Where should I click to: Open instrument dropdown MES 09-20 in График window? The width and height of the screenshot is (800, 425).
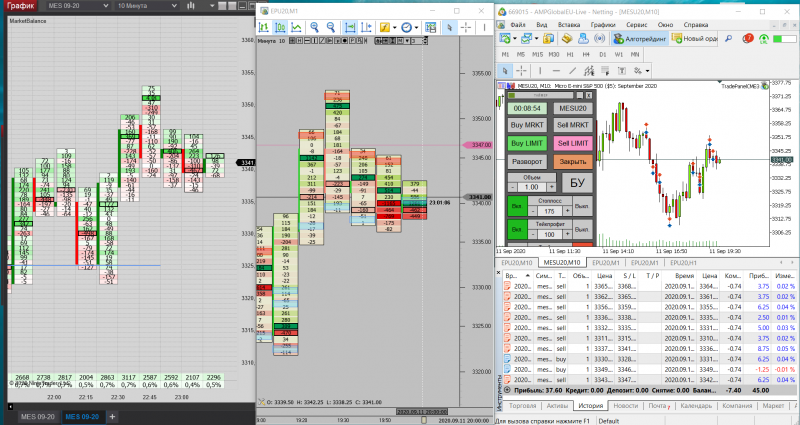(78, 6)
